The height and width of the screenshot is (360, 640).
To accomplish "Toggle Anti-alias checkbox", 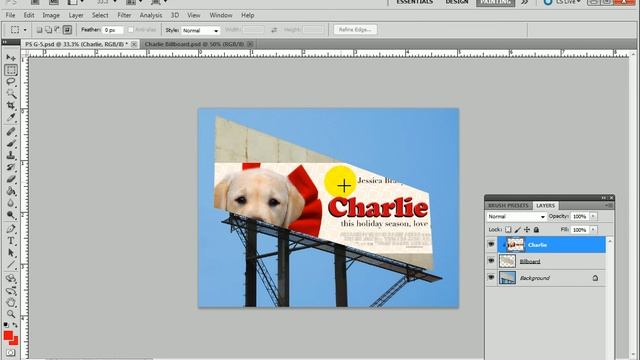I will tap(131, 30).
